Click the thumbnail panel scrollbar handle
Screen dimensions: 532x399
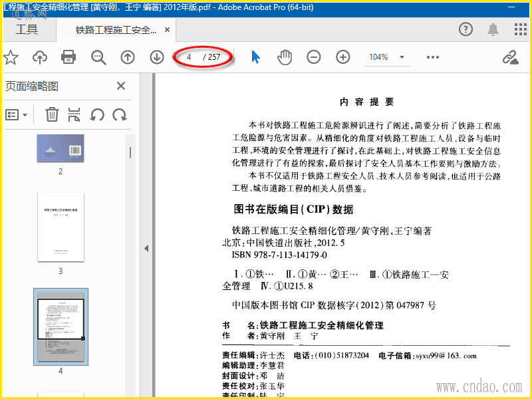click(x=130, y=153)
